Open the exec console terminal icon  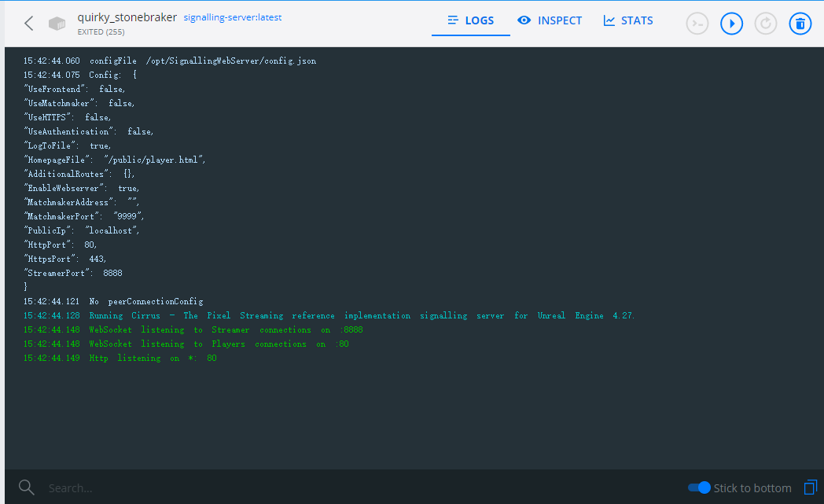tap(697, 24)
